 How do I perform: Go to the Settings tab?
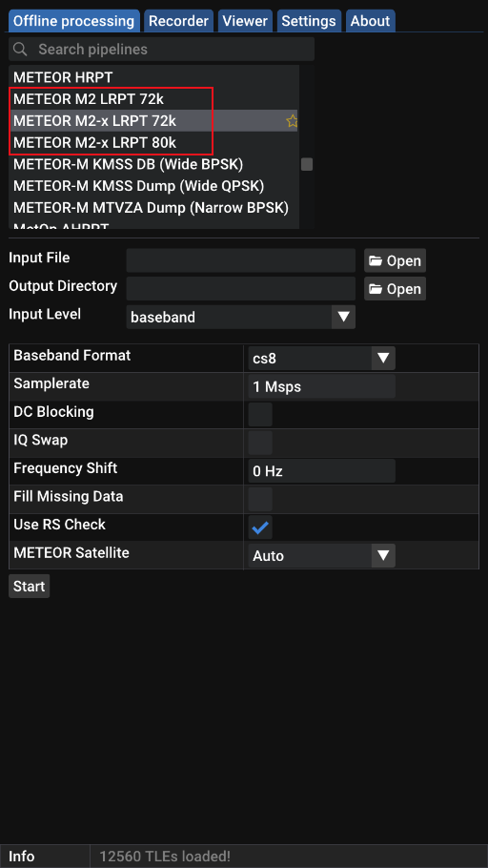click(309, 21)
